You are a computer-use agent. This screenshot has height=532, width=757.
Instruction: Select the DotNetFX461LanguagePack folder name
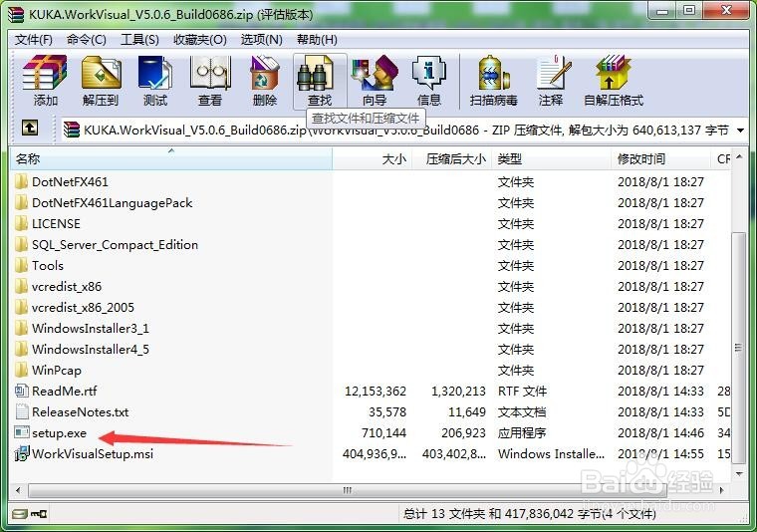coord(112,203)
